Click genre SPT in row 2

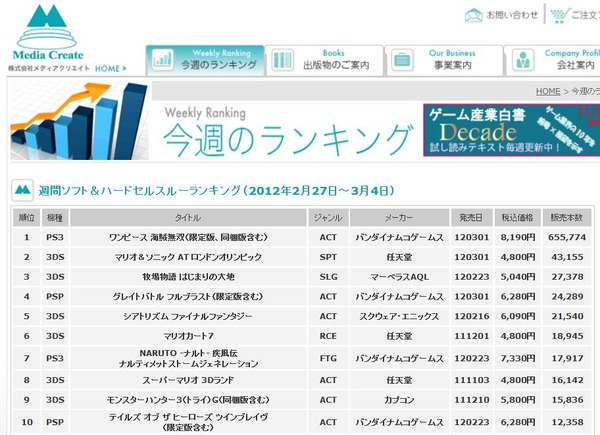pos(328,257)
